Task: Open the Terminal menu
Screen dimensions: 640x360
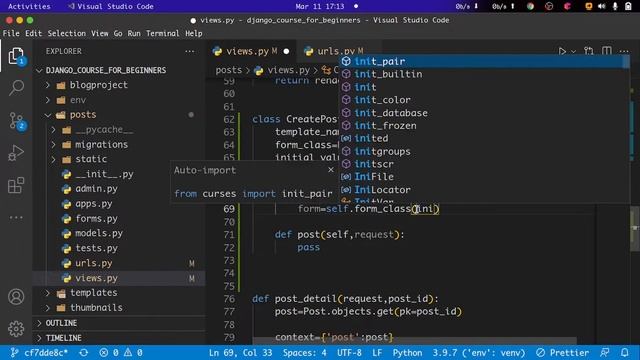Action: click(x=162, y=33)
